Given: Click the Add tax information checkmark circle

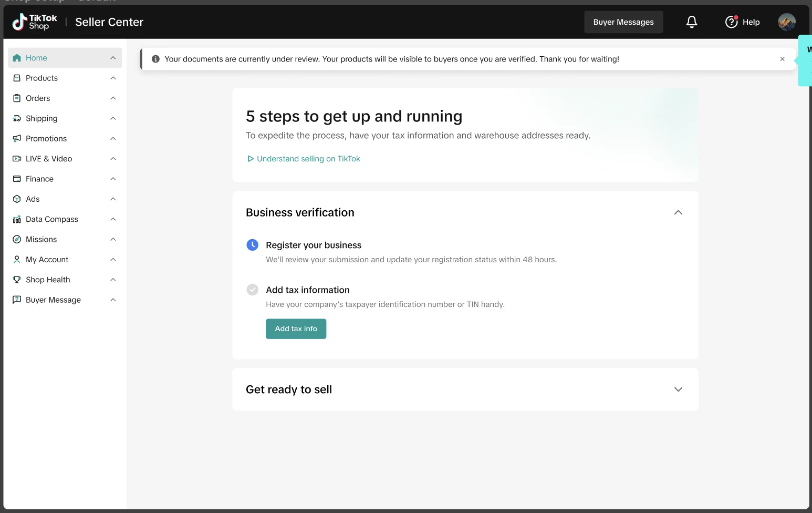Looking at the screenshot, I should [x=253, y=290].
